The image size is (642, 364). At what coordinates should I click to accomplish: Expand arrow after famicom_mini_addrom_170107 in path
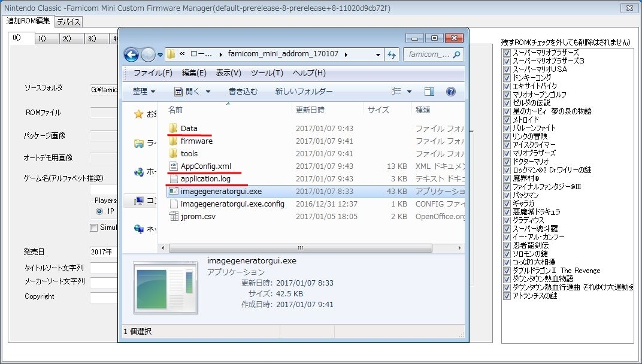tap(346, 54)
